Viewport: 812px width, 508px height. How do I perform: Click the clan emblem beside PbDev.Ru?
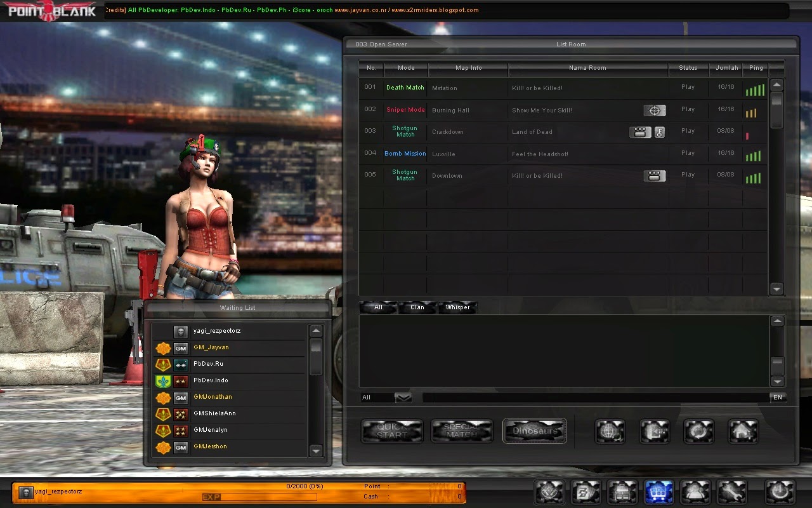(163, 364)
